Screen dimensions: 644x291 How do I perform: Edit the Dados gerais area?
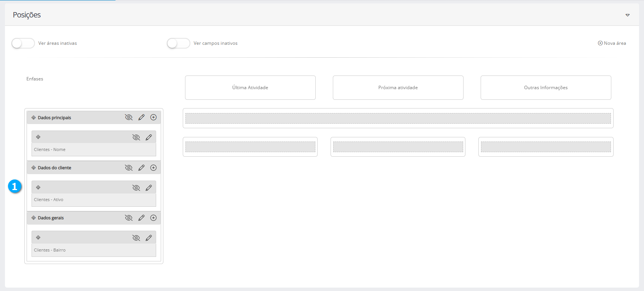click(x=141, y=218)
